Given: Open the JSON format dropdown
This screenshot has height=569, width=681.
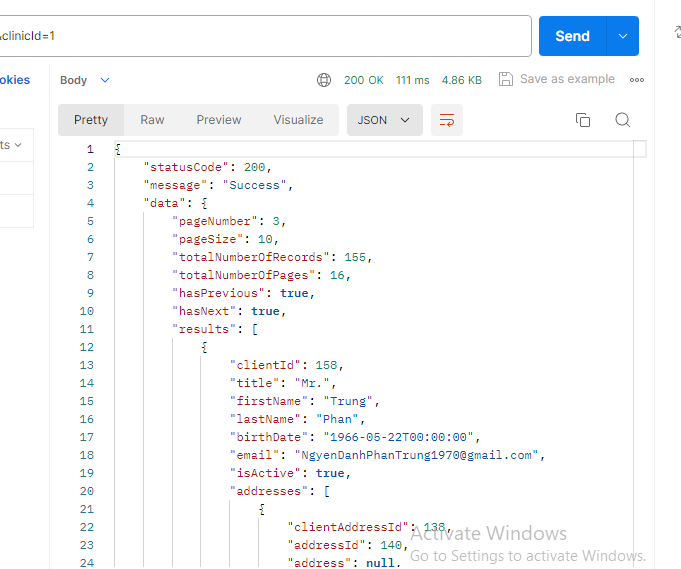Looking at the screenshot, I should 384,120.
